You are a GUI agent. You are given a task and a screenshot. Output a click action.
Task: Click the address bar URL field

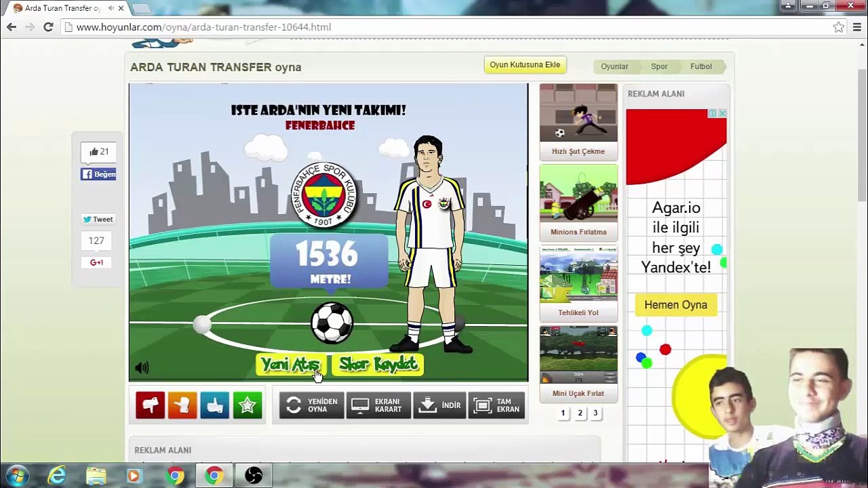click(x=448, y=27)
